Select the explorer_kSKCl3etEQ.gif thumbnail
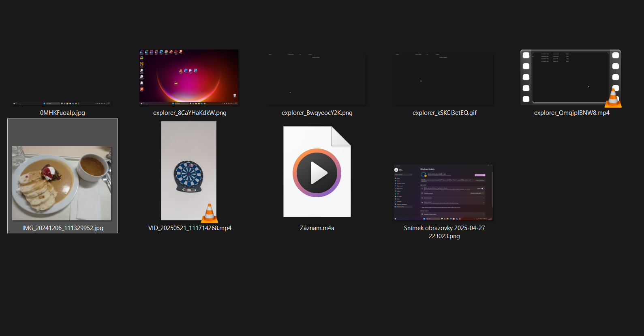Image resolution: width=644 pixels, height=336 pixels. (x=444, y=79)
